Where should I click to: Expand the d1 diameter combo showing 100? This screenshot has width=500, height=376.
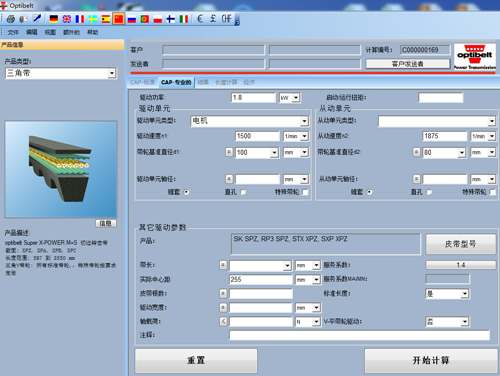(x=274, y=153)
